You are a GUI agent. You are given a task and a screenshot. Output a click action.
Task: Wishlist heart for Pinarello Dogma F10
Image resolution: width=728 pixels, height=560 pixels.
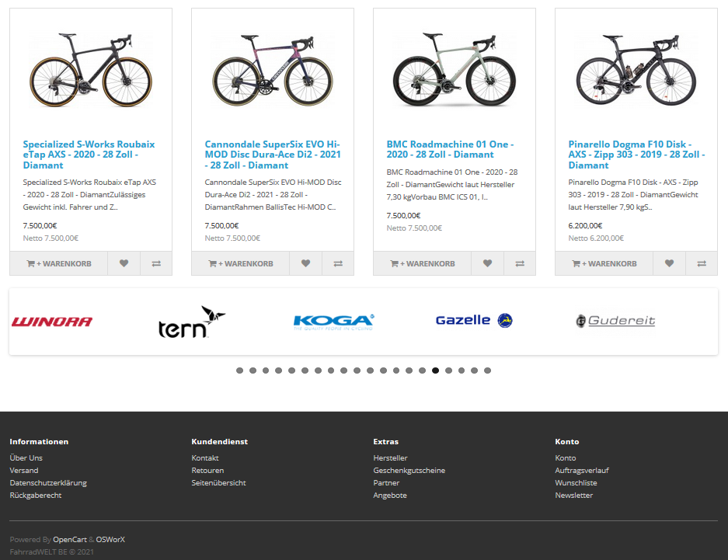(x=669, y=263)
